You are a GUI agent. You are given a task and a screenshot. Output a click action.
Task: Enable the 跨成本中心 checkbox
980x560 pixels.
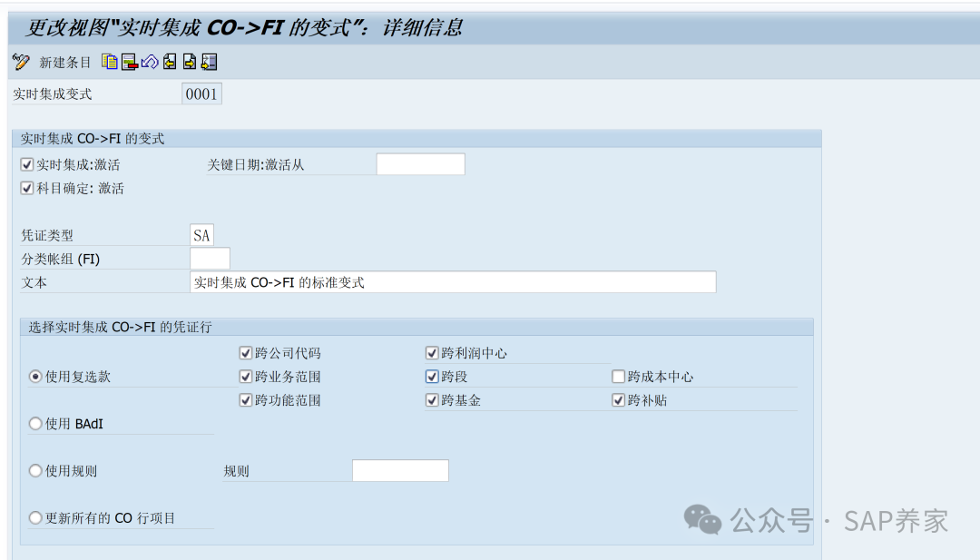click(618, 377)
